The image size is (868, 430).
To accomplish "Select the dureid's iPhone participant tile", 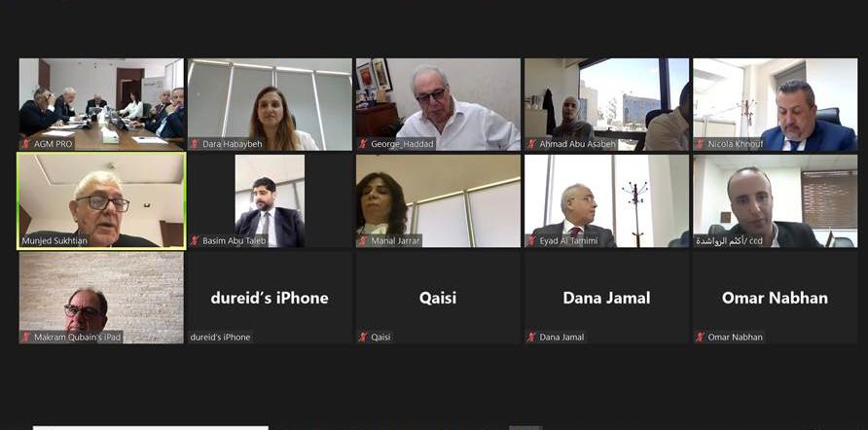I will point(270,298).
